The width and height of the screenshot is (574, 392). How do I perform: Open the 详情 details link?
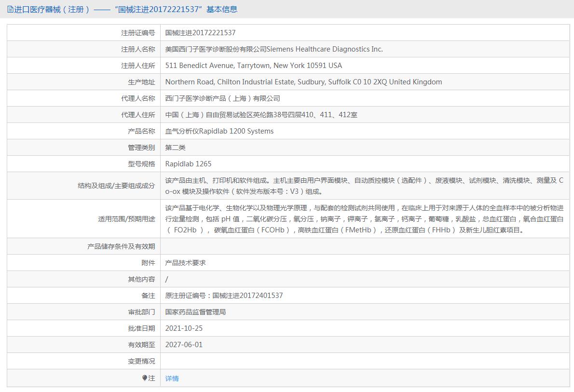pyautogui.click(x=172, y=378)
